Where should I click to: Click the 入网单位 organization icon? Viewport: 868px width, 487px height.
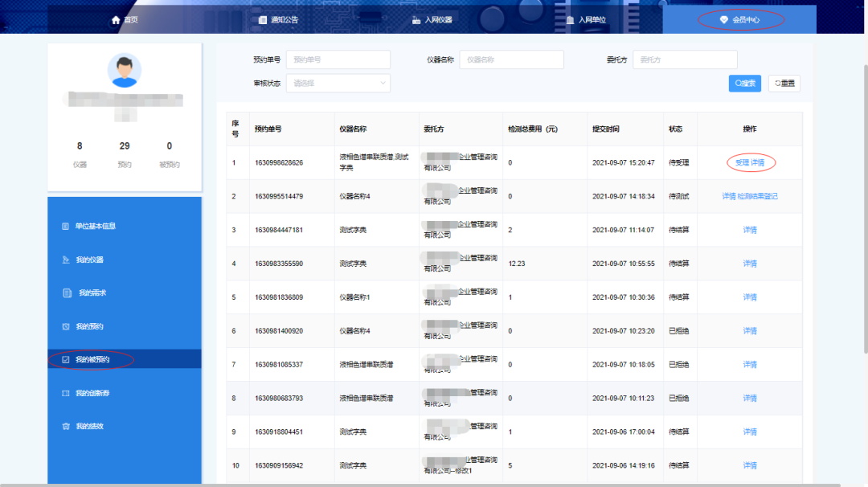(570, 20)
